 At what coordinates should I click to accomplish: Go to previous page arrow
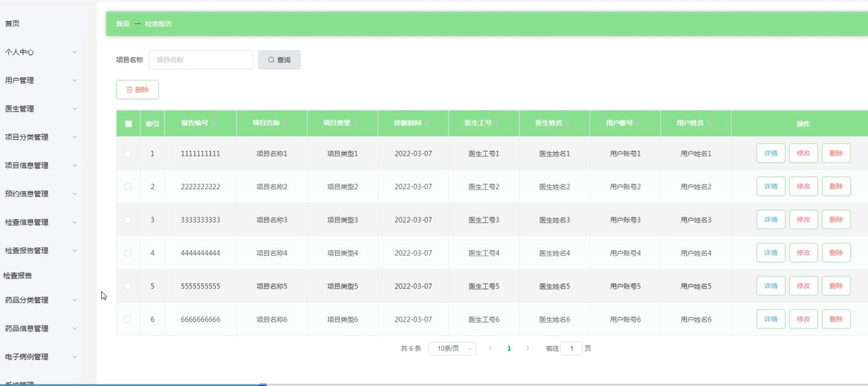[x=491, y=348]
